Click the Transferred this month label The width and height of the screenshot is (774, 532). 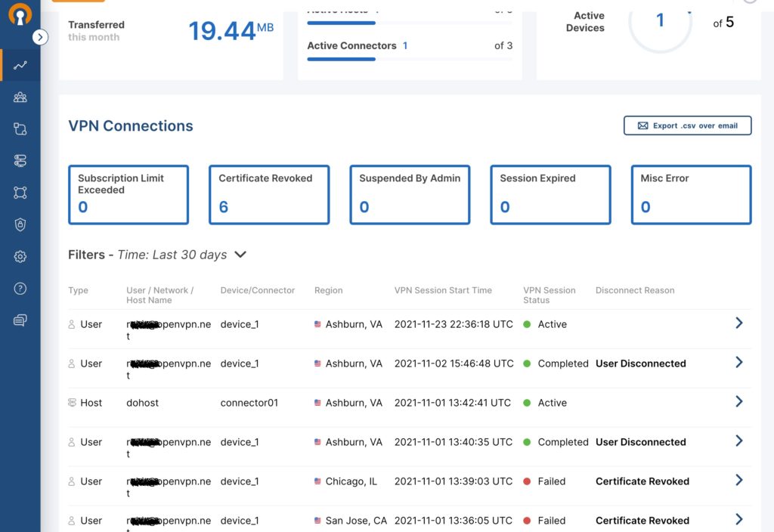tap(96, 30)
